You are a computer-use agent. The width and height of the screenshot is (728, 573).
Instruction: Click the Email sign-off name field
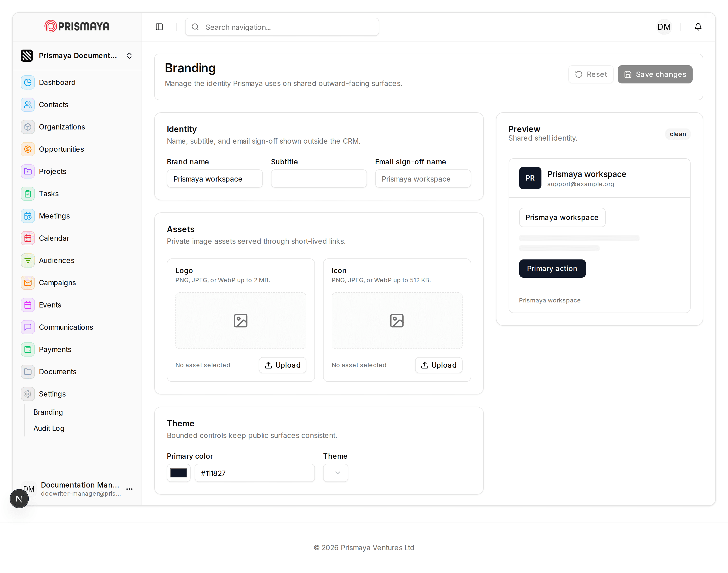point(423,179)
